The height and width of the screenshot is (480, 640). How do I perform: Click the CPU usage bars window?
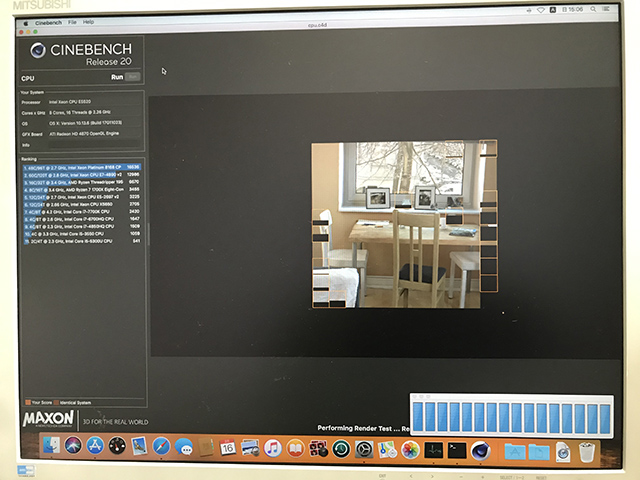(x=512, y=416)
